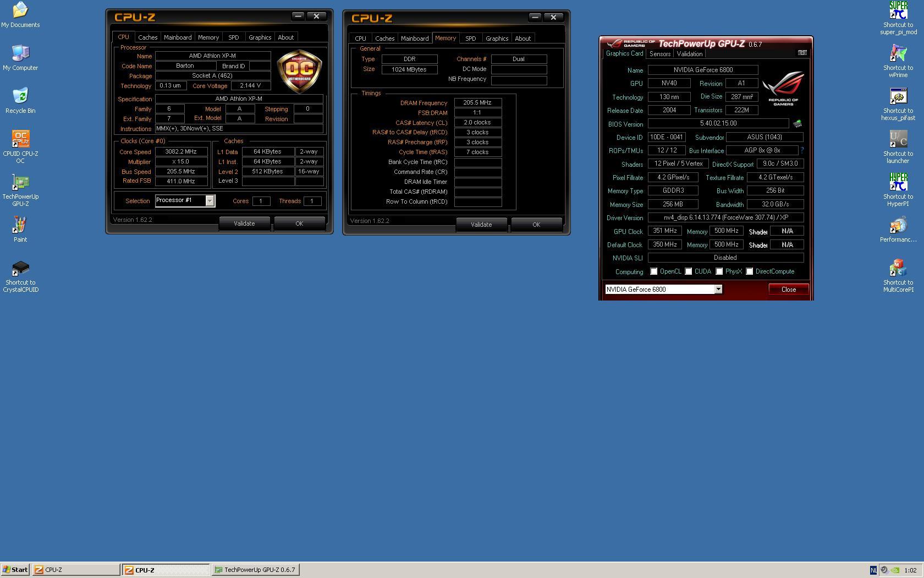924x578 pixels.
Task: Click the NVIDIA tray icon
Action: [895, 570]
